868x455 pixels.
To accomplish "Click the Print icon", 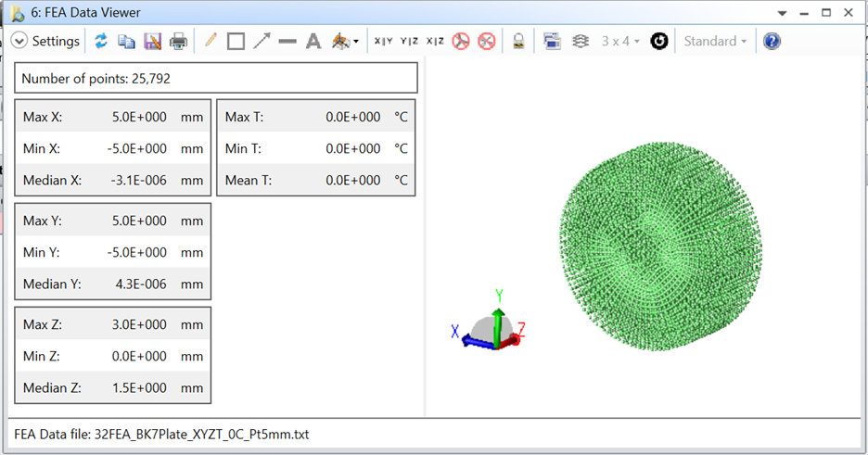I will click(x=178, y=42).
